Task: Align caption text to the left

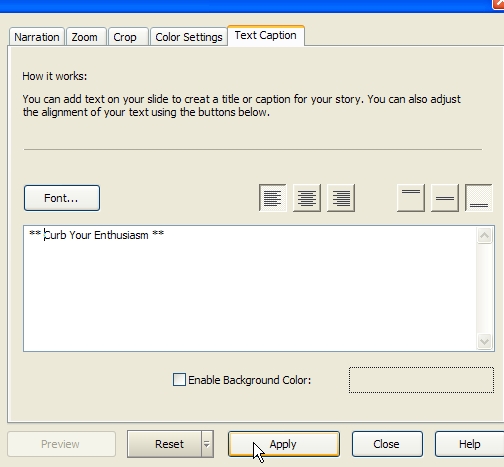Action: click(x=272, y=198)
